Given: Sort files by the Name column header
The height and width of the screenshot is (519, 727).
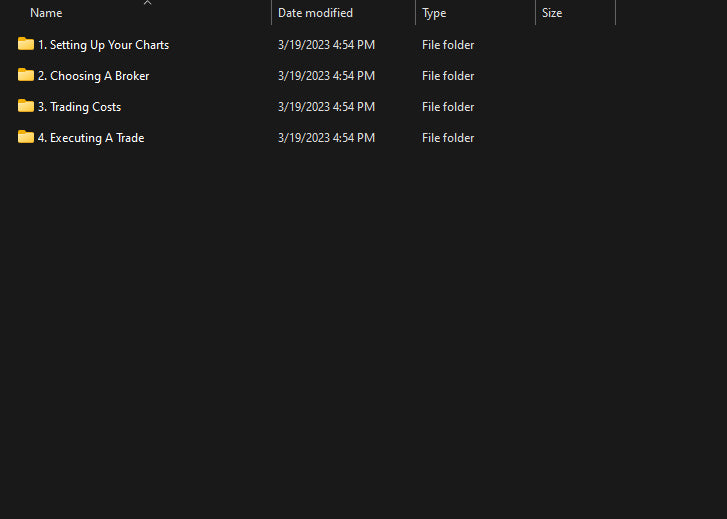Looking at the screenshot, I should tap(46, 13).
